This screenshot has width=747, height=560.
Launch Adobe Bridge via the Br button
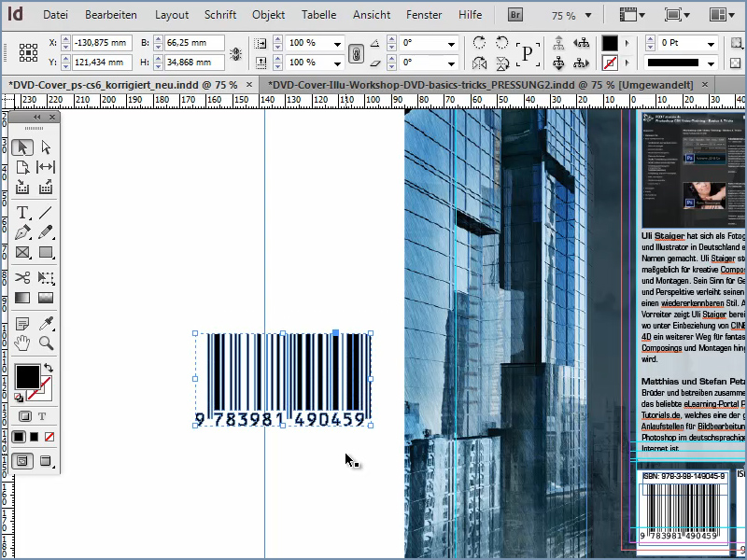(514, 14)
